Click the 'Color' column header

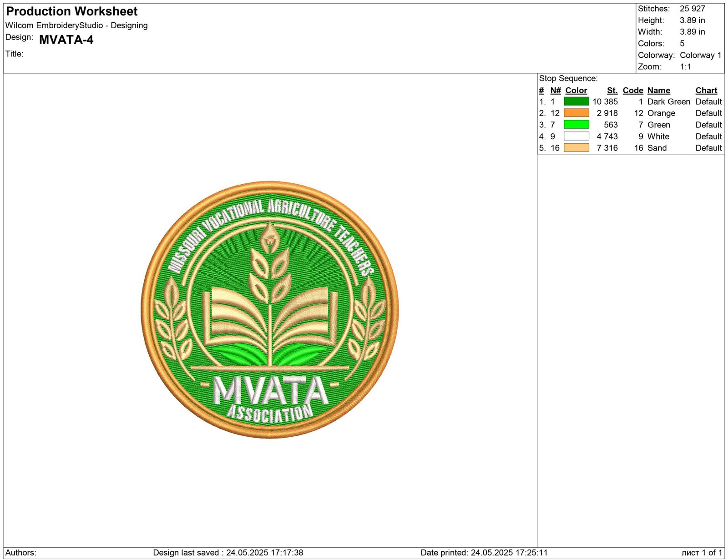(576, 91)
